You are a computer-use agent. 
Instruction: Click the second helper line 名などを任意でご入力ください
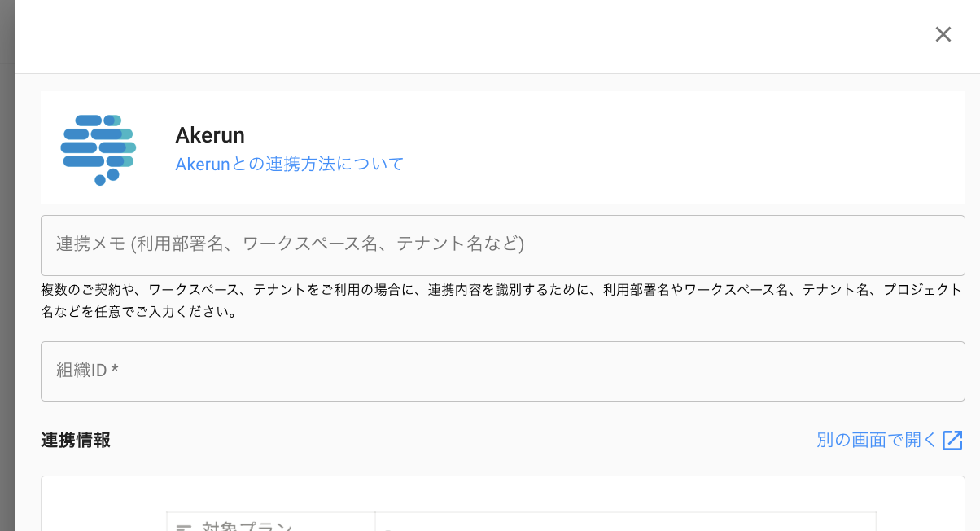click(139, 312)
